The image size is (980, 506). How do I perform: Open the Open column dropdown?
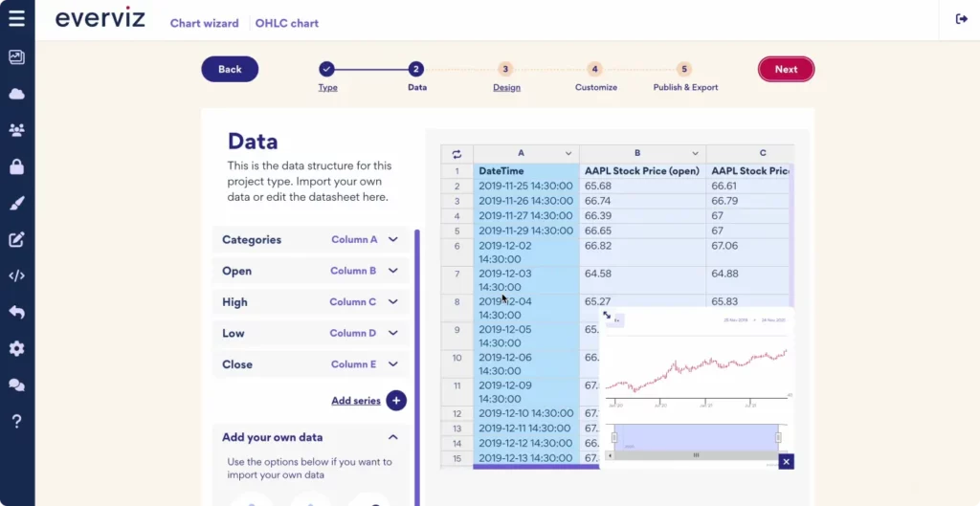[311, 271]
